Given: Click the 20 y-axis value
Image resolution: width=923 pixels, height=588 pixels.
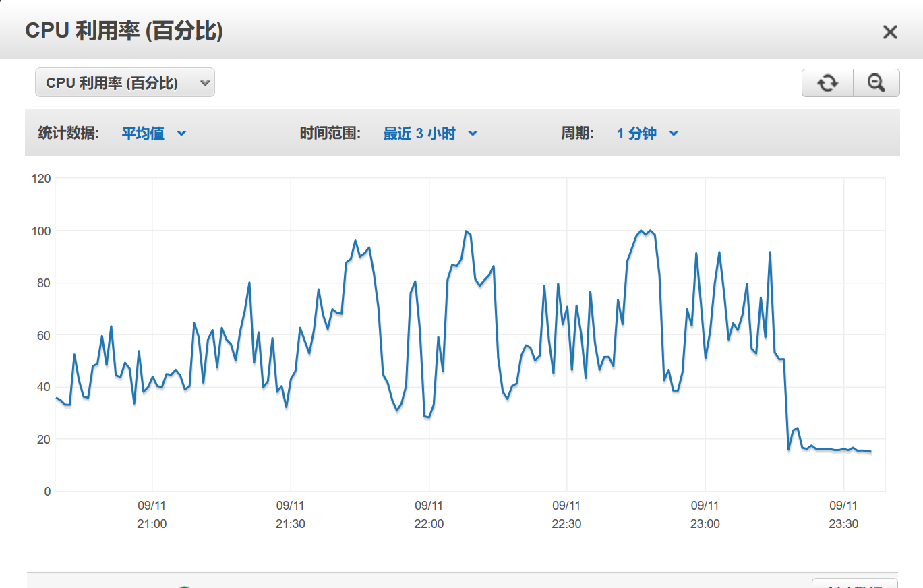Looking at the screenshot, I should 44,440.
